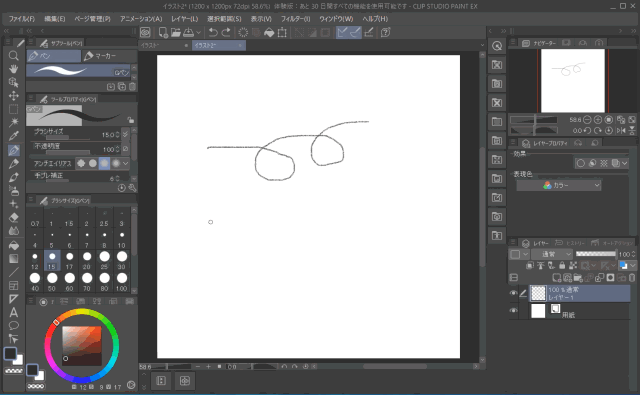Select the Eyedropper tool
Image resolution: width=640 pixels, height=395 pixels.
coord(13,135)
